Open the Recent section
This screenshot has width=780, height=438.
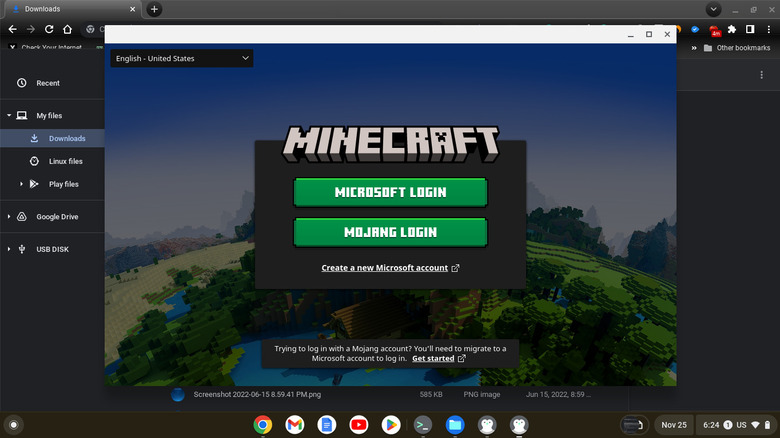pos(48,83)
